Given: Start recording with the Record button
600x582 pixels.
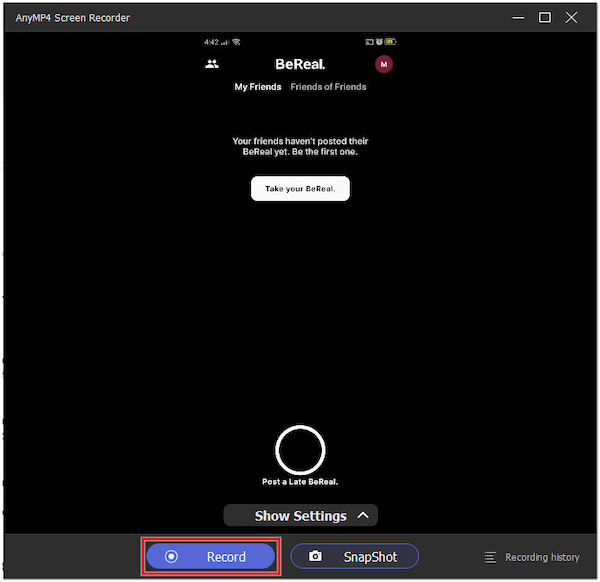Looking at the screenshot, I should point(210,556).
